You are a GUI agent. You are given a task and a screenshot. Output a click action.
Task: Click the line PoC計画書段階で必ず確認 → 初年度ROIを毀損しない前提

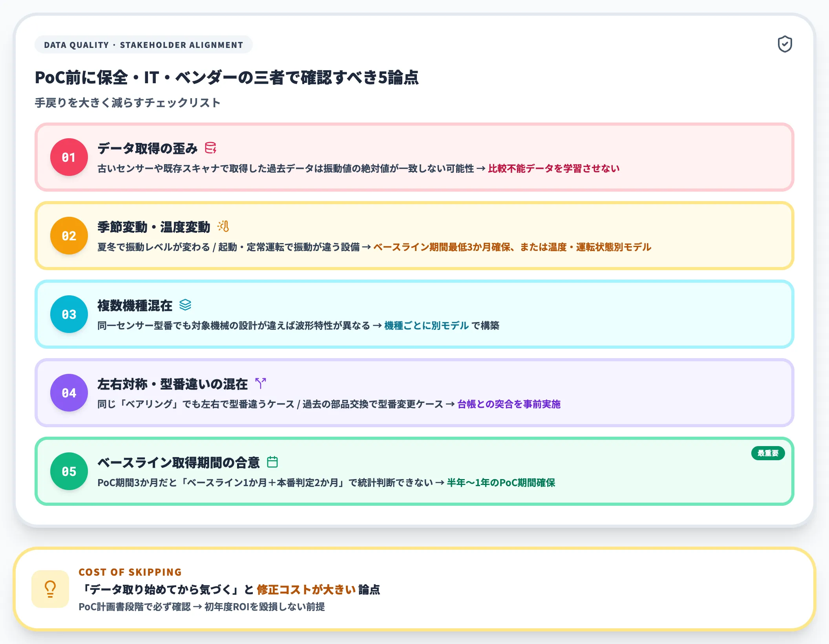[x=202, y=607]
